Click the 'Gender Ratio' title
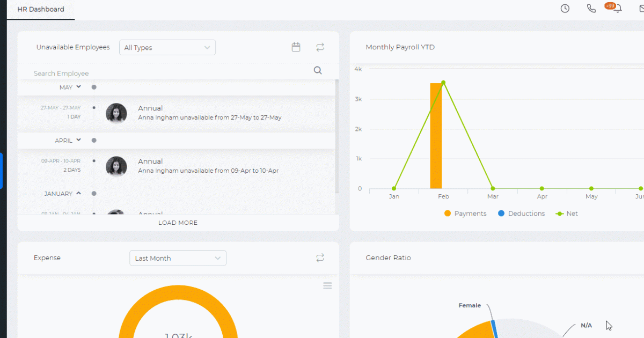 pos(389,258)
